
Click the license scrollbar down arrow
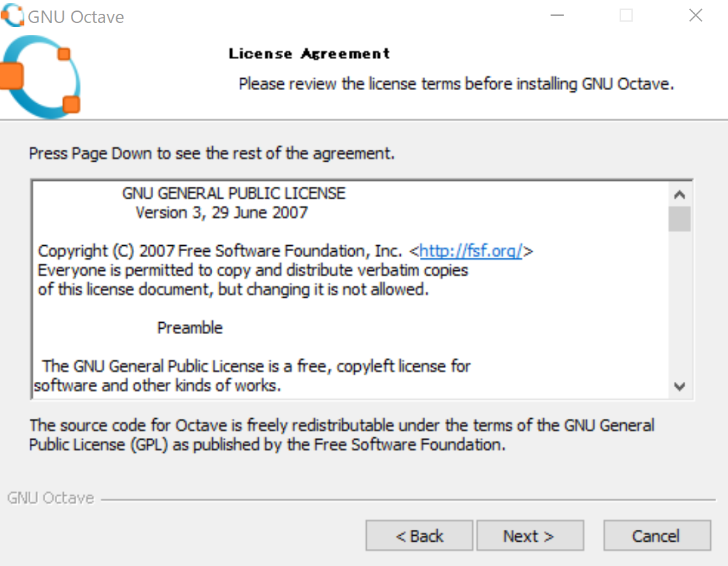coord(680,387)
